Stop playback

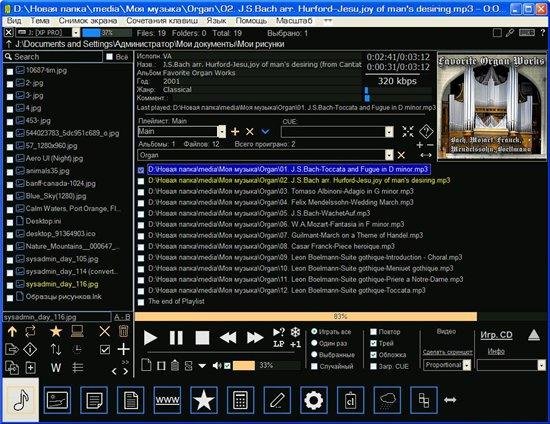[x=202, y=338]
